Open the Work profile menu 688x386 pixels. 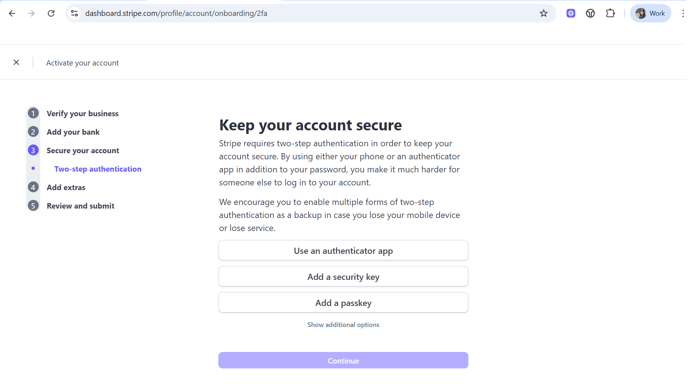tap(650, 13)
